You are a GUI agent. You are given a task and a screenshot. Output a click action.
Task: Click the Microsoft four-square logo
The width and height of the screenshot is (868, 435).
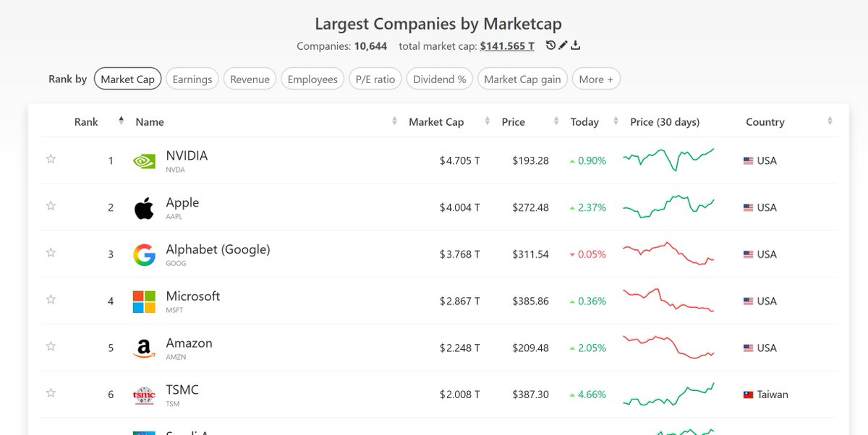144,302
